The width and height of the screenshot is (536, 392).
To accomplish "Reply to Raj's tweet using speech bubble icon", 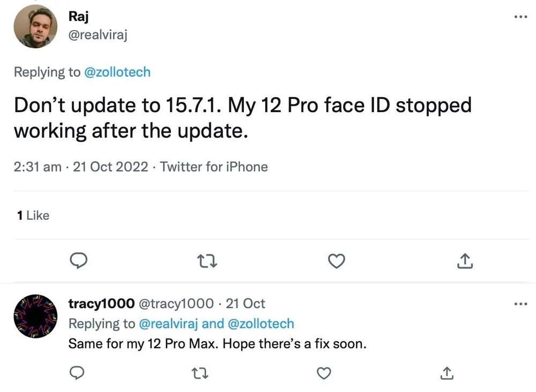I will coord(79,261).
